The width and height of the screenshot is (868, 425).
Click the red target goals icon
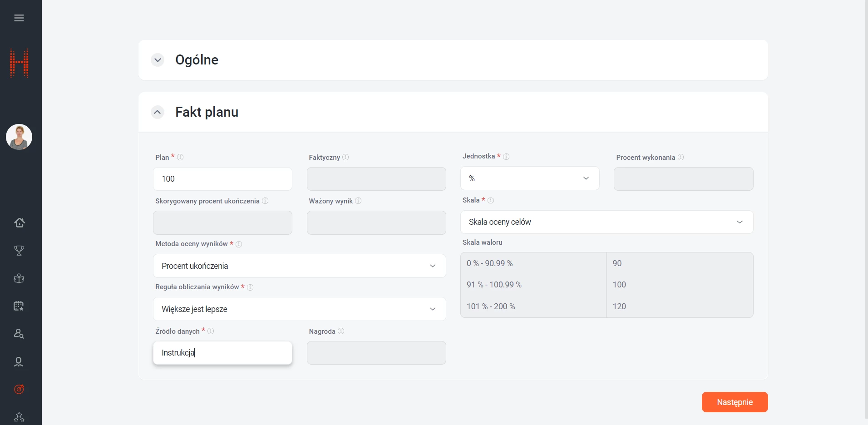point(19,389)
